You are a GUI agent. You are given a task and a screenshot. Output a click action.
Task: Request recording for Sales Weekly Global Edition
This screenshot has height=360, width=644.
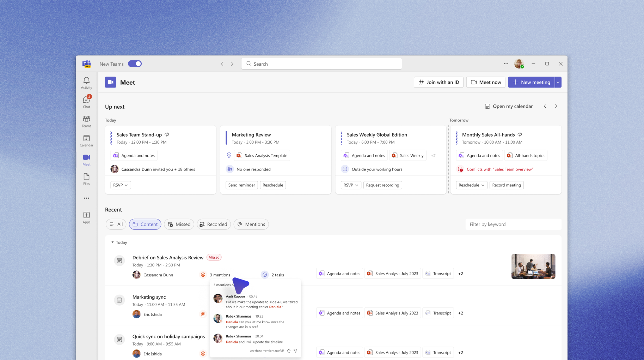point(382,185)
